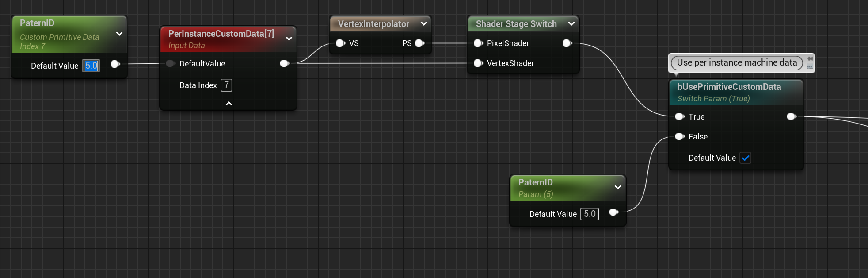
Task: Edit the Data Index field value 7
Action: click(226, 85)
